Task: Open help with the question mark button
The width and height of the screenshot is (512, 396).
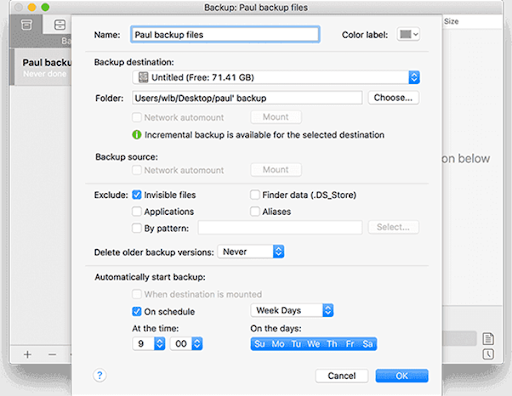Action: click(x=99, y=375)
